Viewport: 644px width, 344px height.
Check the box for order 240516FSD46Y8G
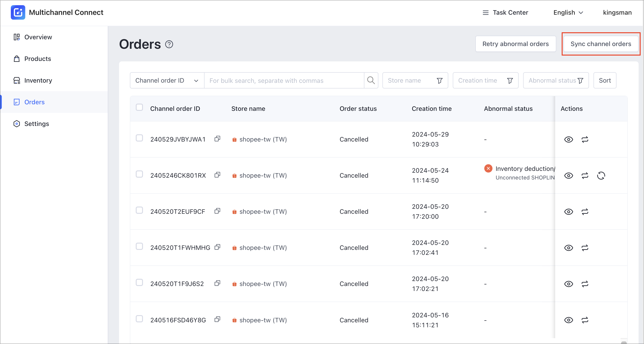[139, 319]
